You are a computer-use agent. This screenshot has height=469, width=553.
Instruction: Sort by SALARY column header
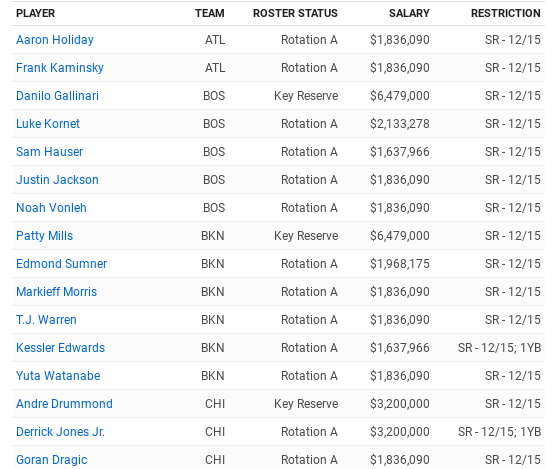point(409,13)
